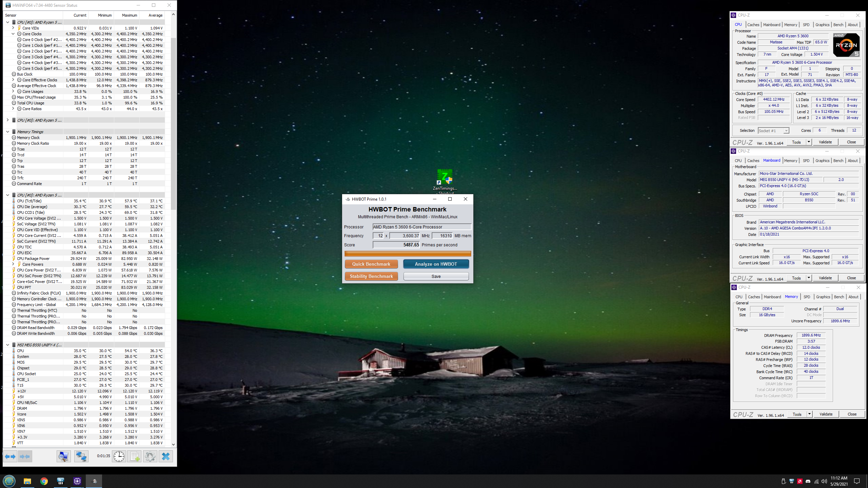Click Analyze on HWBOT button

tap(436, 264)
